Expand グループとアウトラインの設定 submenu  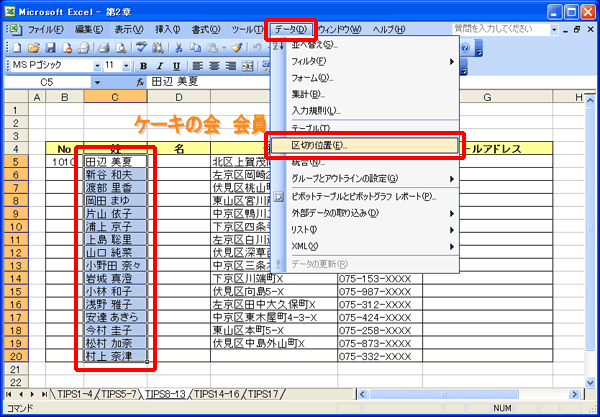click(452, 179)
